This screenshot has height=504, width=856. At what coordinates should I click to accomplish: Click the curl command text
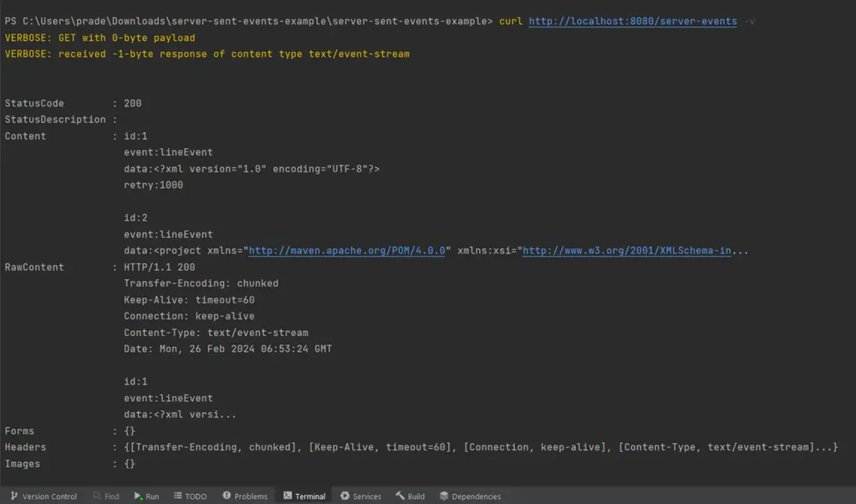(511, 21)
